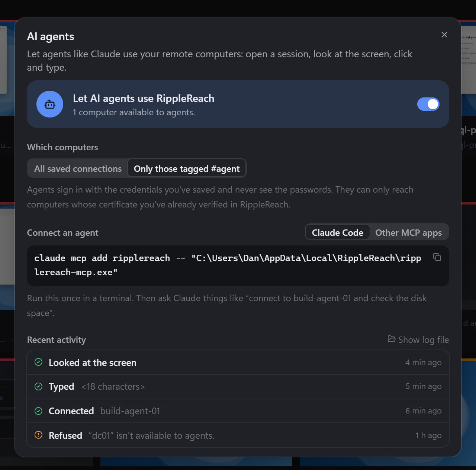Image resolution: width=476 pixels, height=470 pixels.
Task: Click success icon on the Typed row
Action: pos(38,386)
